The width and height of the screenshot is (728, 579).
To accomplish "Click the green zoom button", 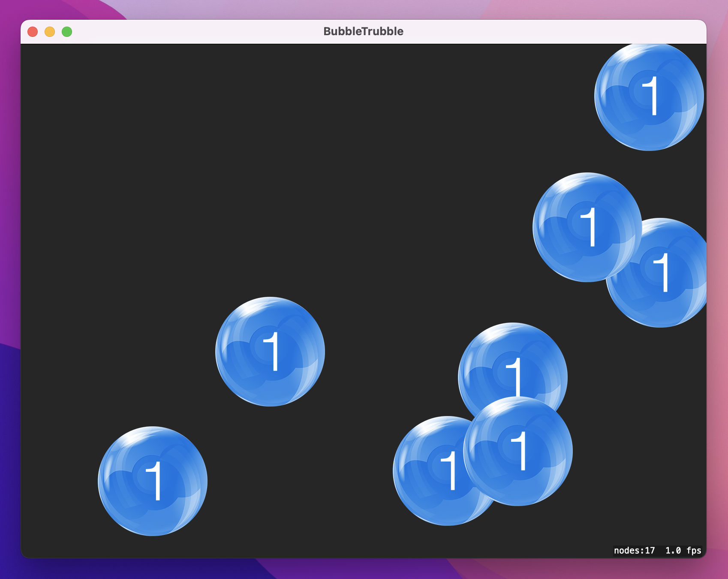I will pos(67,31).
